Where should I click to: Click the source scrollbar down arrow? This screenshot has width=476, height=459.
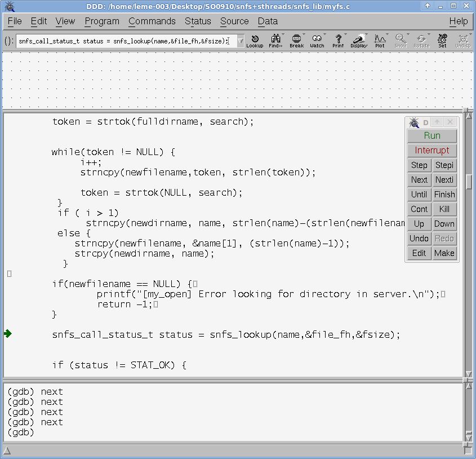tap(469, 374)
